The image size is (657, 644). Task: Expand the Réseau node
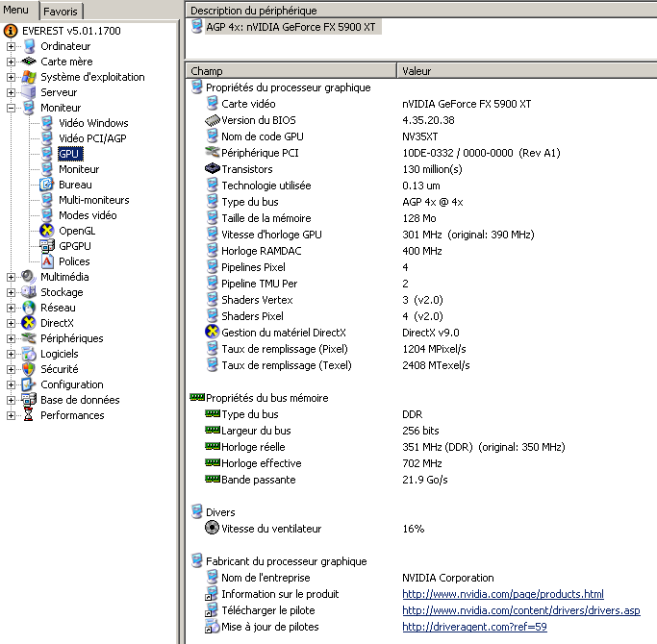click(11, 309)
